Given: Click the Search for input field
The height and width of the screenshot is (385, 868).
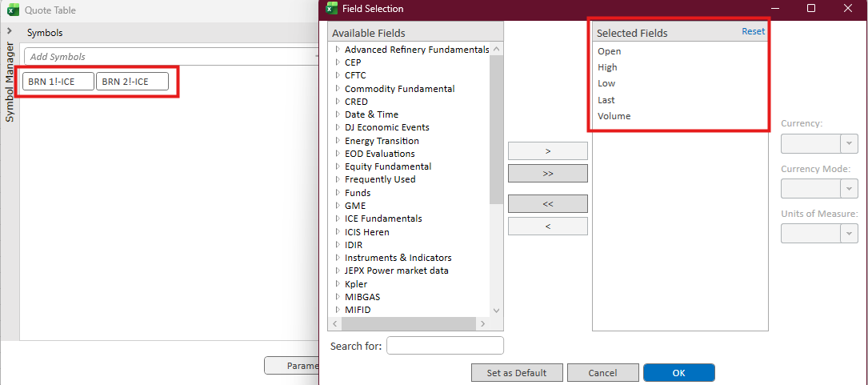Looking at the screenshot, I should coord(445,346).
